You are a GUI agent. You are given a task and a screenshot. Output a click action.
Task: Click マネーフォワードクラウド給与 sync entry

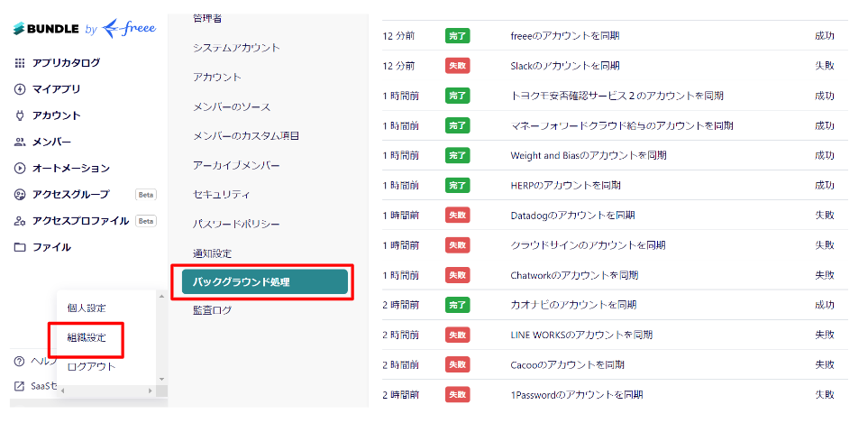pos(622,125)
